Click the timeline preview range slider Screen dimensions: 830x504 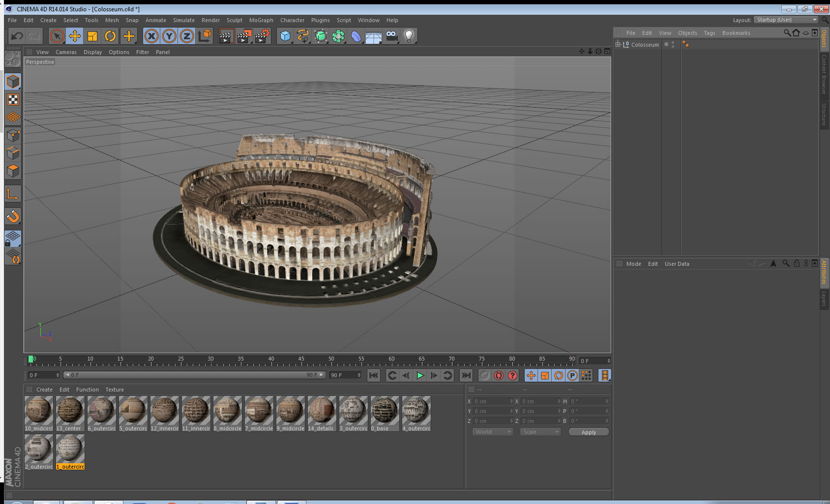pyautogui.click(x=195, y=375)
